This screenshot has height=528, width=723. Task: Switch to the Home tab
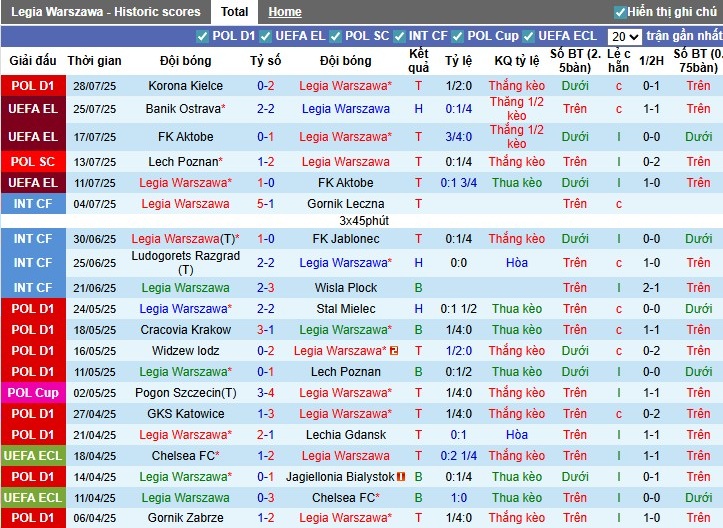(x=285, y=12)
